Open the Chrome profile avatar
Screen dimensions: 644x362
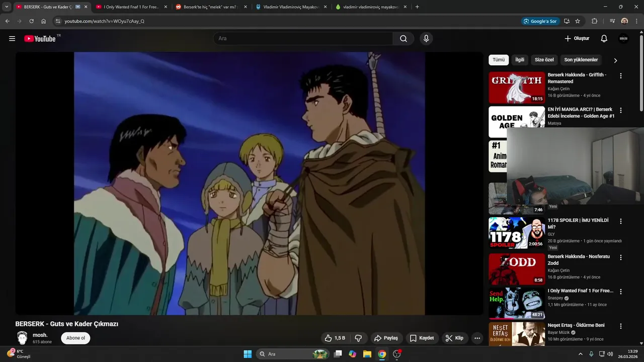(x=624, y=21)
